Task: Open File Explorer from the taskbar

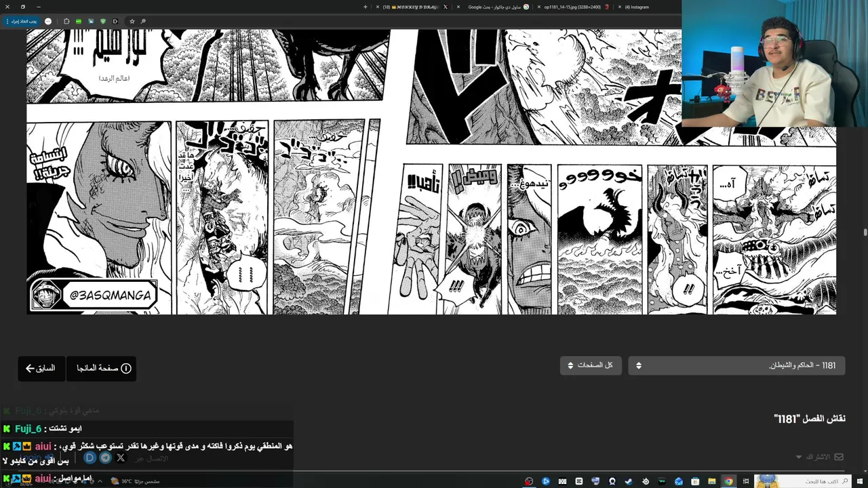Action: [x=711, y=481]
